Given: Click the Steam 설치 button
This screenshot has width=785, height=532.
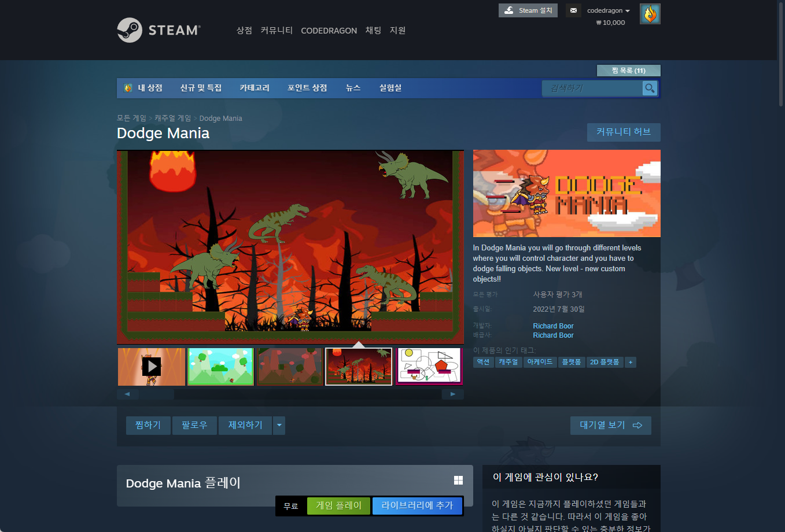Looking at the screenshot, I should [x=528, y=10].
